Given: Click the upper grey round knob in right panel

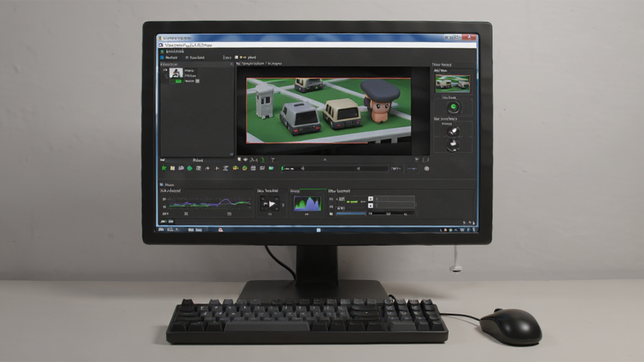Looking at the screenshot, I should tap(453, 131).
